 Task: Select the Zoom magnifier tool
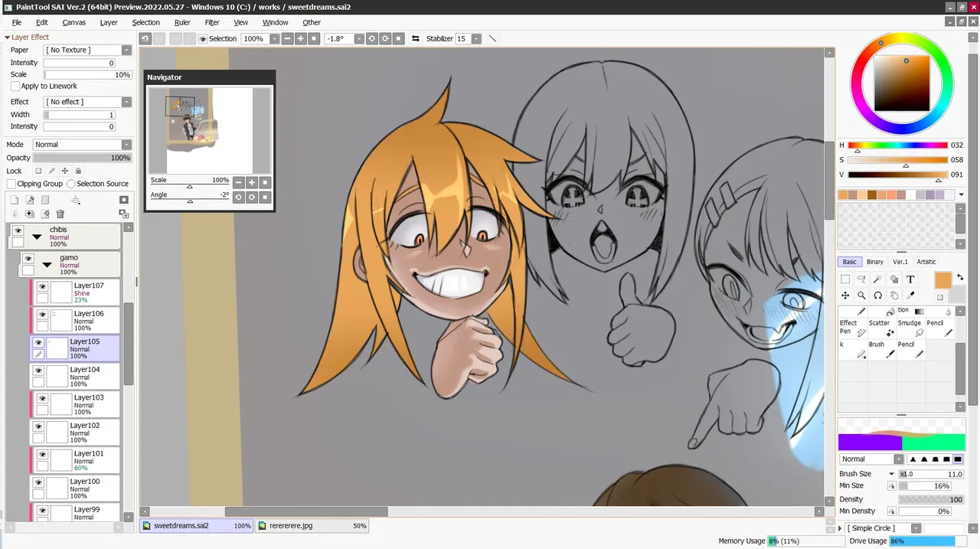point(861,296)
